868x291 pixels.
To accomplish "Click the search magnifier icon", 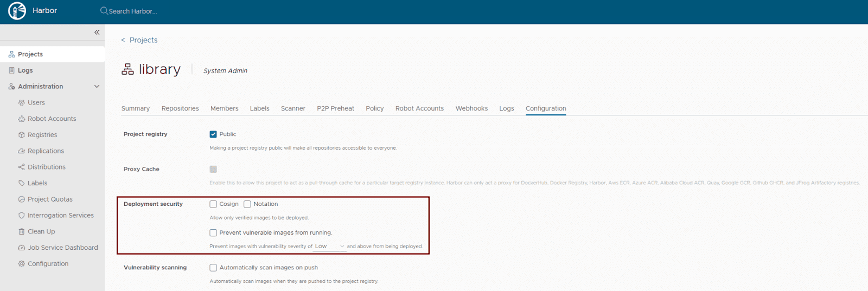I will (x=104, y=11).
